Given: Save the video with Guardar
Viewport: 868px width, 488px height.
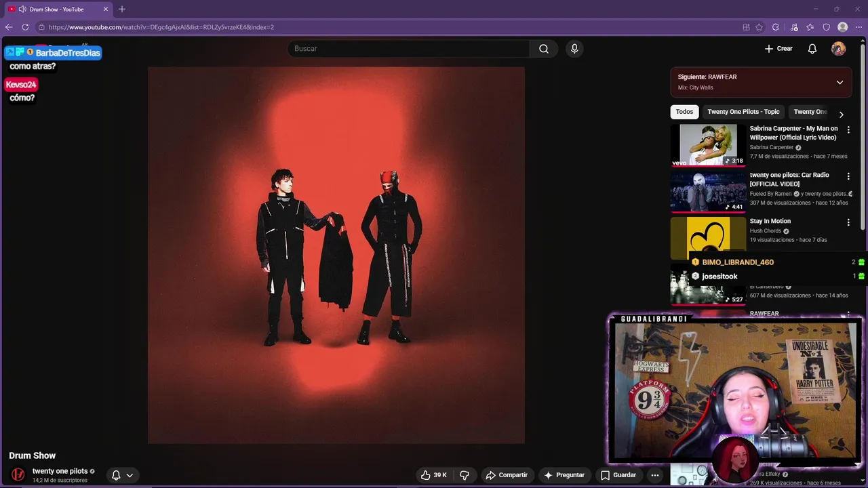Looking at the screenshot, I should [x=618, y=475].
